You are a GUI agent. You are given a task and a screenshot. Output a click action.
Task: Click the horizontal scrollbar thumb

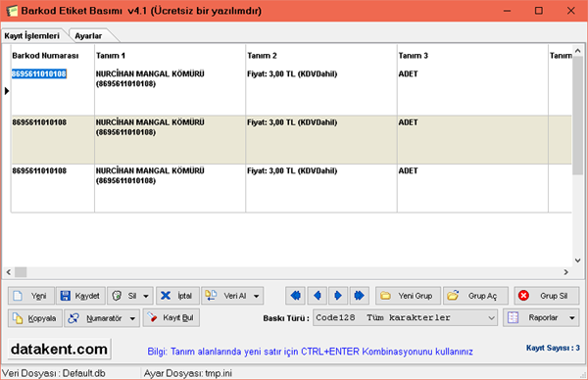[21, 272]
